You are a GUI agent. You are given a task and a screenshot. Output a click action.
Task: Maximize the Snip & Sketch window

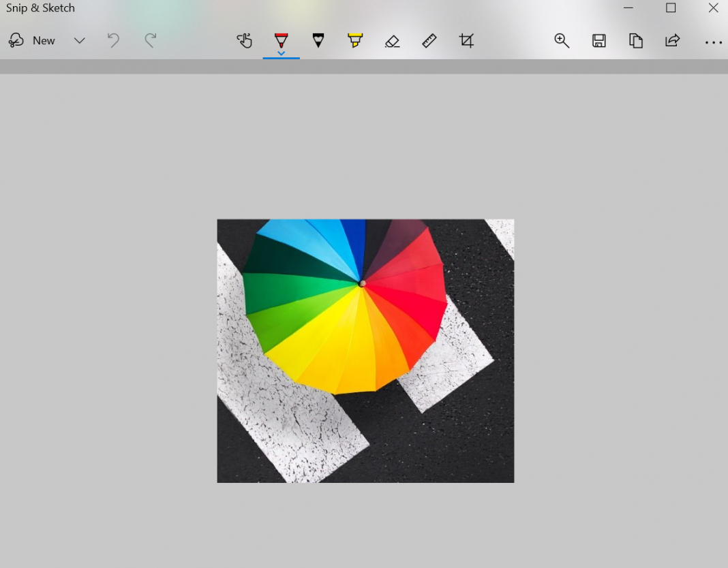point(671,8)
